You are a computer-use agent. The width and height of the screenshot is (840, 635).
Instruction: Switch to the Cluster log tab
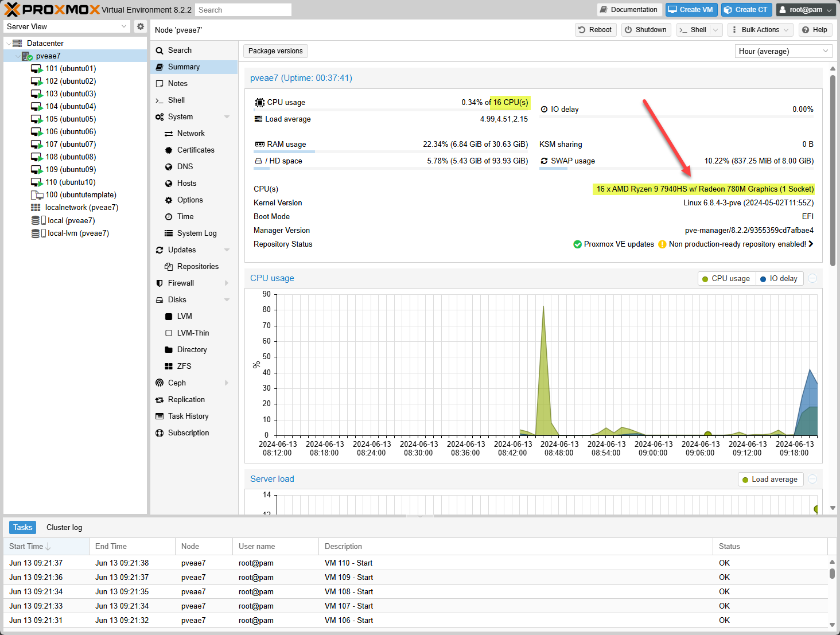pos(64,528)
